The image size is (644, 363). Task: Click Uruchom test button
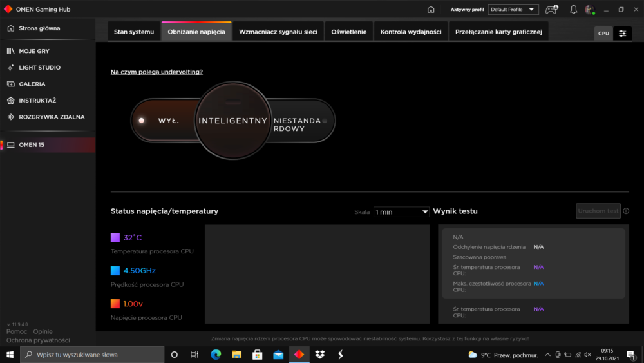point(598,211)
